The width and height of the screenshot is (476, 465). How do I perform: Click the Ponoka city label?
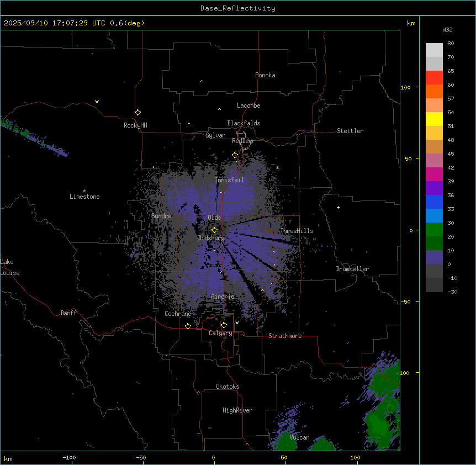[265, 75]
